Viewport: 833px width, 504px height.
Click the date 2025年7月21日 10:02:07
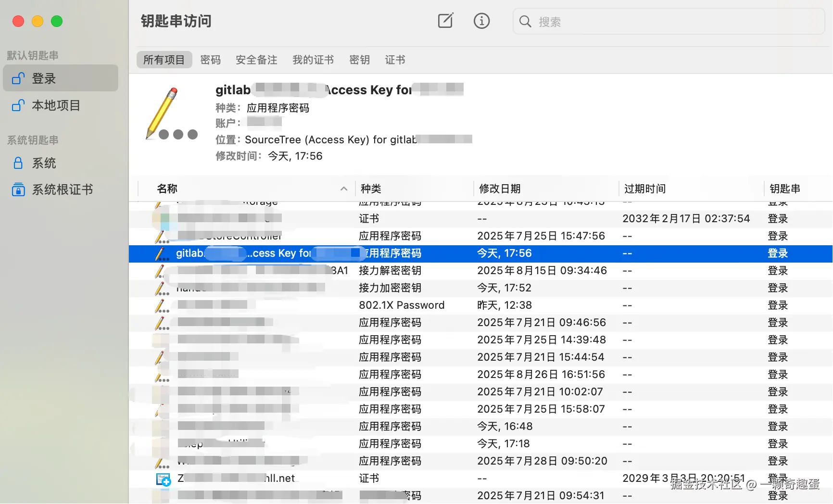coord(540,392)
